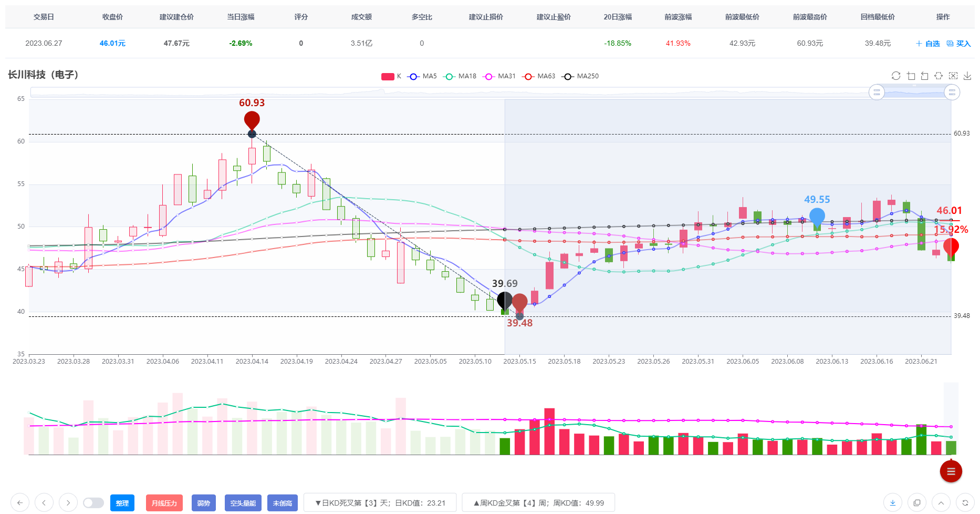Image resolution: width=980 pixels, height=514 pixels.
Task: Toggle K series in legend
Action: coord(391,76)
